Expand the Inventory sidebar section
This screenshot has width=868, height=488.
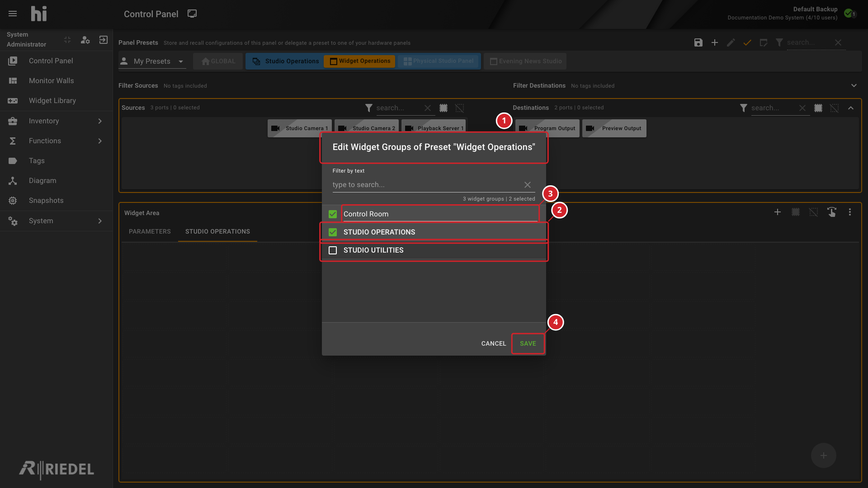click(57, 121)
